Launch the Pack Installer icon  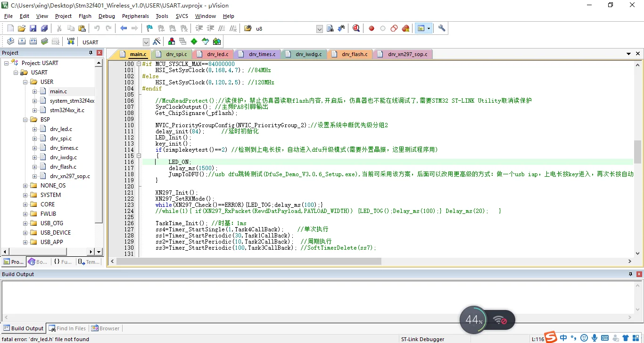[x=217, y=41]
